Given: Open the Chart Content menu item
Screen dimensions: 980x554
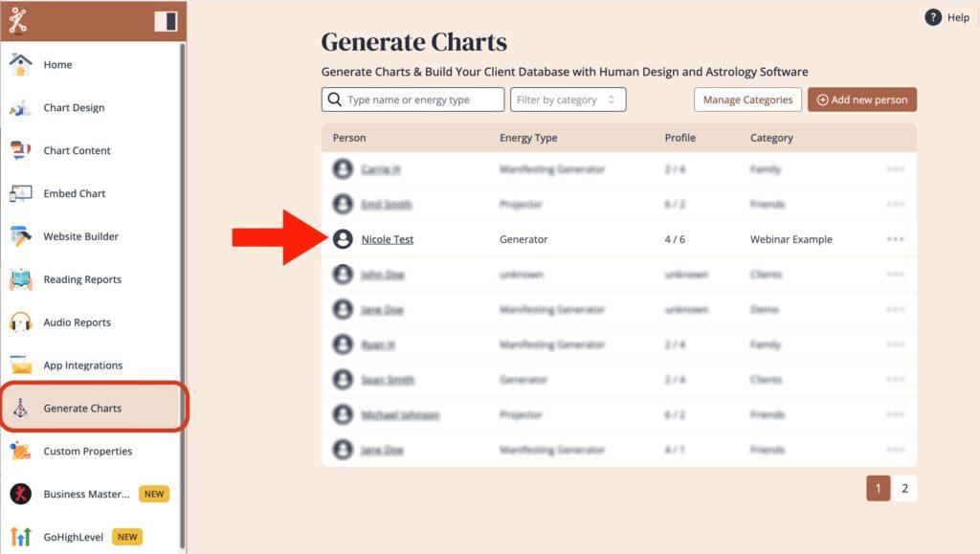Looking at the screenshot, I should (77, 150).
